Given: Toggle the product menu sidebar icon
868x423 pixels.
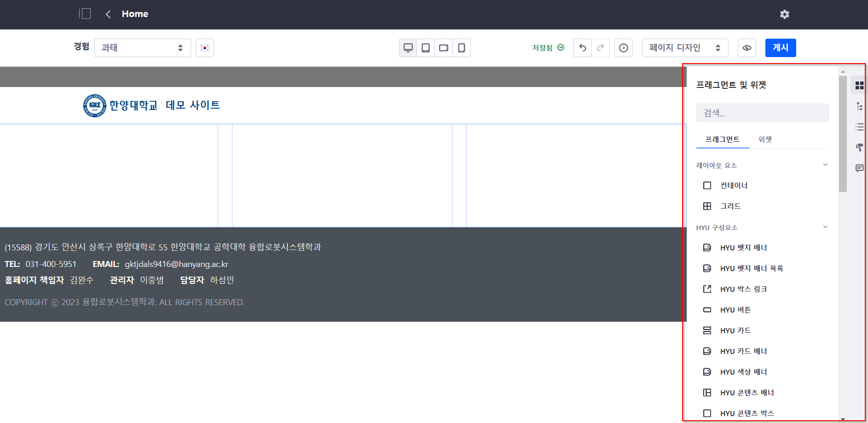Looking at the screenshot, I should point(85,14).
